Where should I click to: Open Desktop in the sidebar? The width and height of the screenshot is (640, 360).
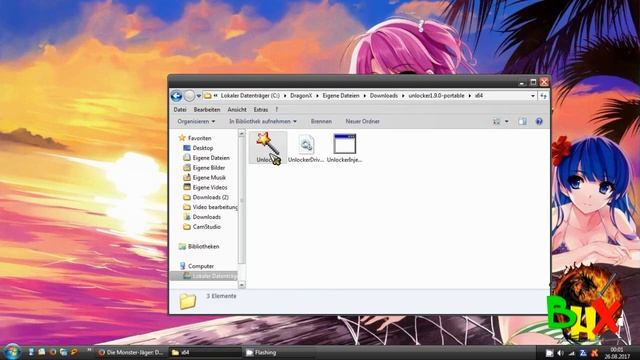pos(198,148)
